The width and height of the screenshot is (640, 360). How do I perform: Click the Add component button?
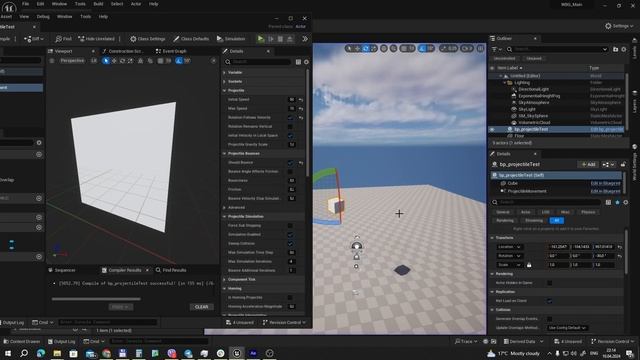tap(589, 164)
